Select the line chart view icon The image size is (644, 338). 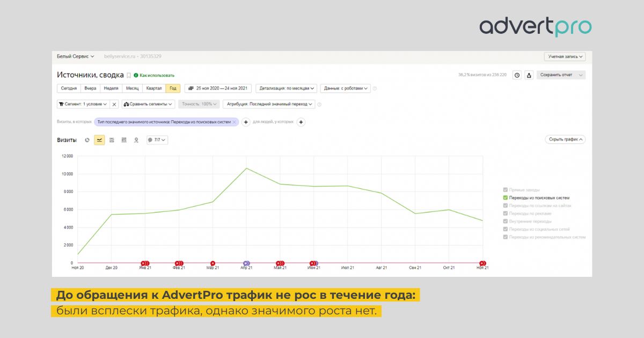click(x=99, y=140)
